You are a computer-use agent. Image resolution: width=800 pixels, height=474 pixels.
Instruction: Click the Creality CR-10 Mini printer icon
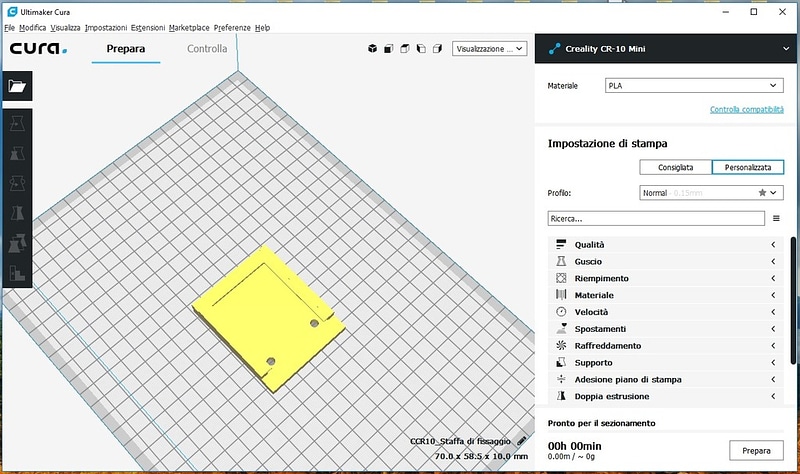tap(554, 48)
